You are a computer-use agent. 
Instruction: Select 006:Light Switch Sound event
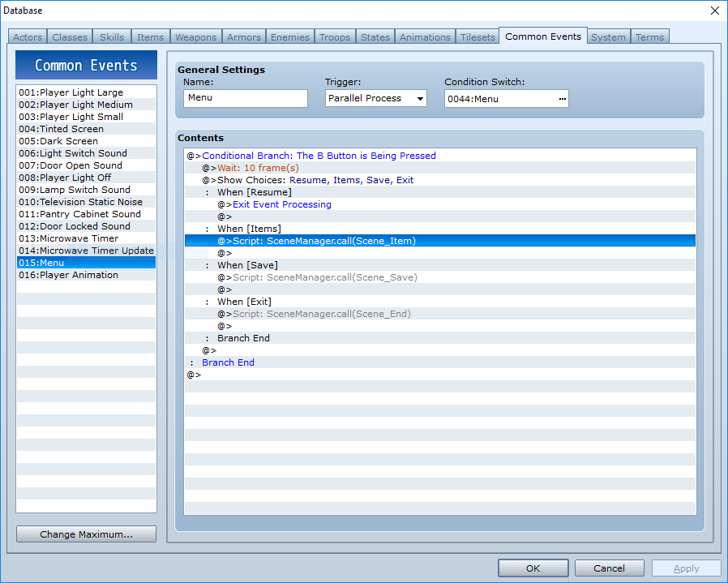(x=87, y=153)
